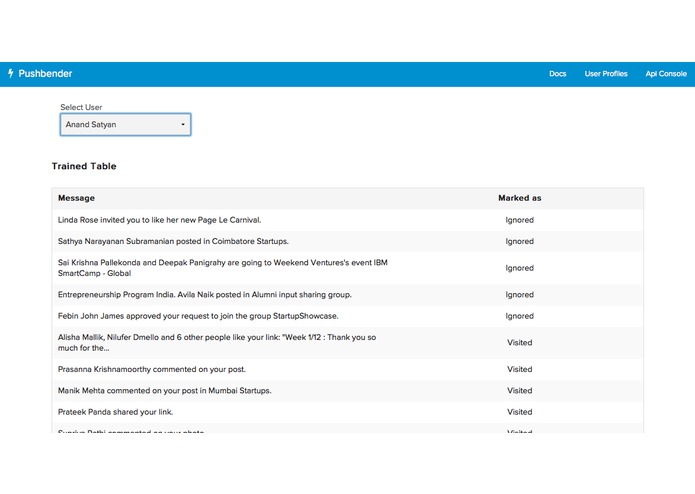Open the Docs navigation link
The height and width of the screenshot is (494, 695).
pyautogui.click(x=558, y=74)
